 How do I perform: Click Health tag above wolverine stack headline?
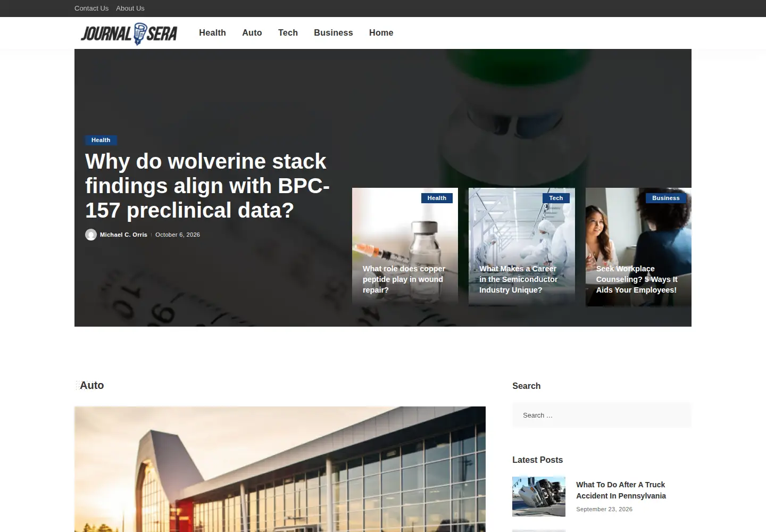[101, 140]
